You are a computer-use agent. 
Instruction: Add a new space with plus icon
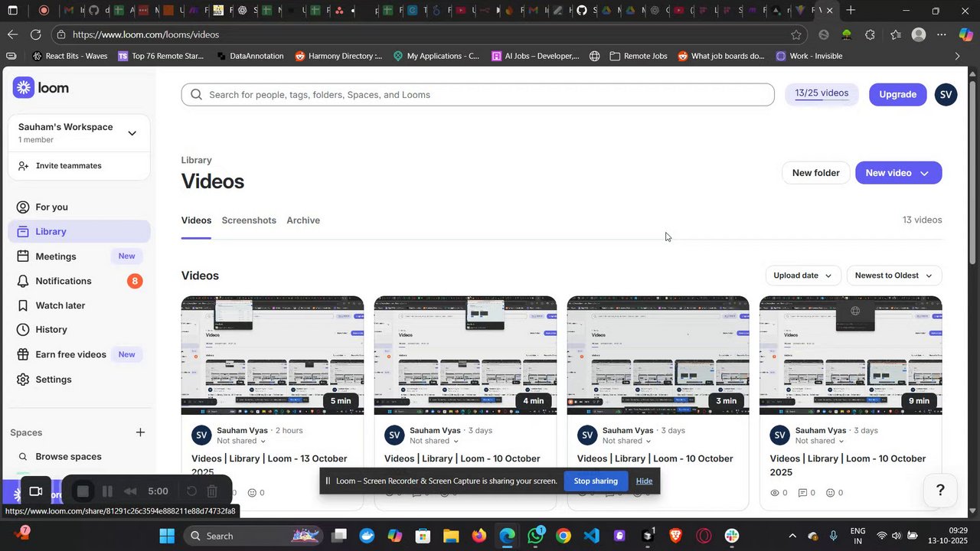pyautogui.click(x=140, y=432)
